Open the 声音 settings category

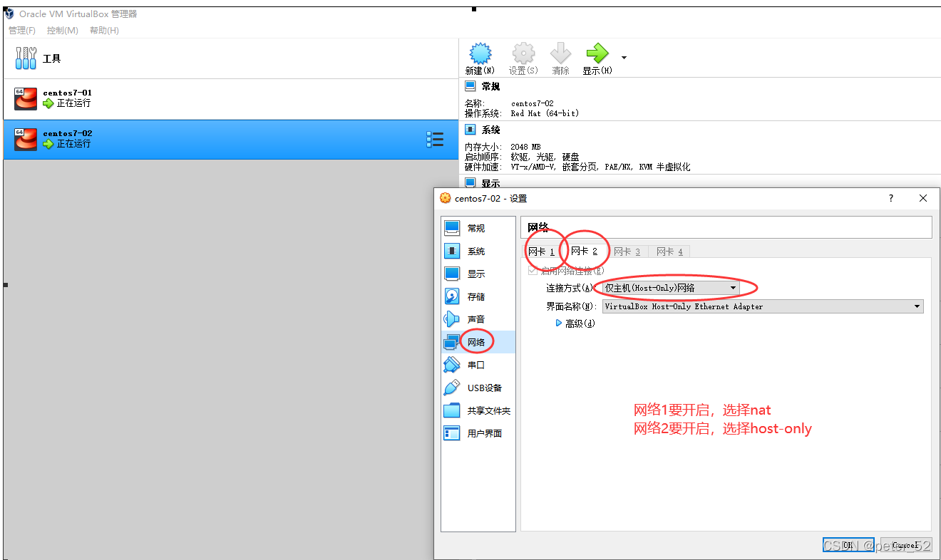coord(478,319)
